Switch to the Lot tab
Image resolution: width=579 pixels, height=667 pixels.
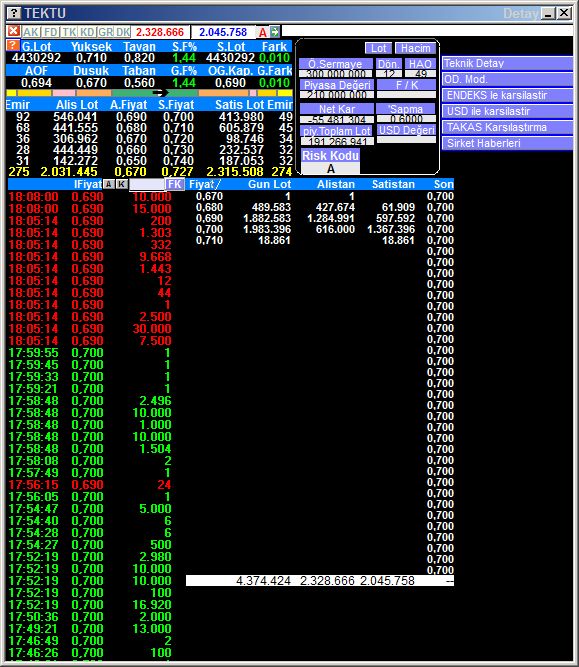[378, 48]
